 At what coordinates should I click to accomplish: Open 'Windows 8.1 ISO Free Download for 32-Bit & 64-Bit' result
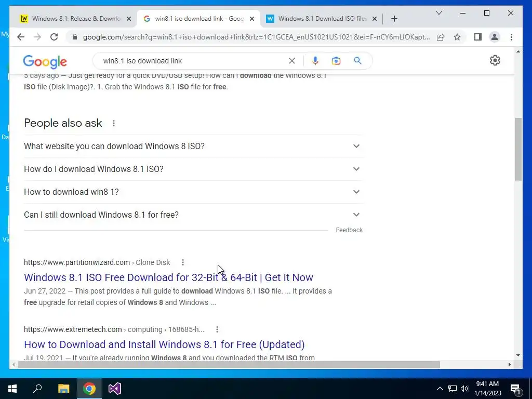coord(168,277)
